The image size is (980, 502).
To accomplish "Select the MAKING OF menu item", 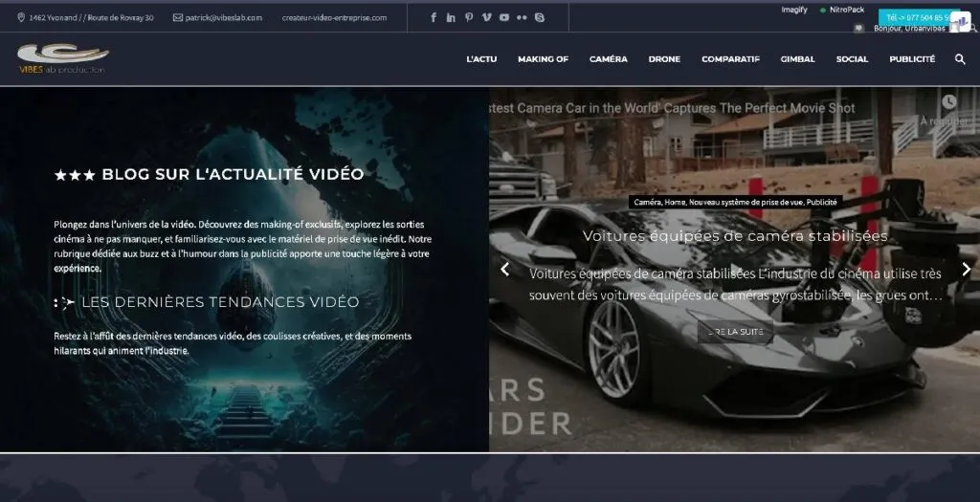I will (x=543, y=59).
